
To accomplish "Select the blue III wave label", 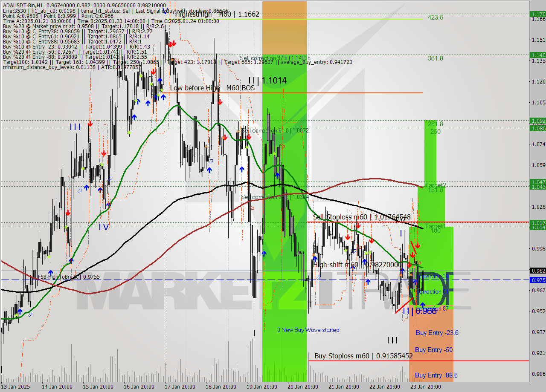I will 75,127.
